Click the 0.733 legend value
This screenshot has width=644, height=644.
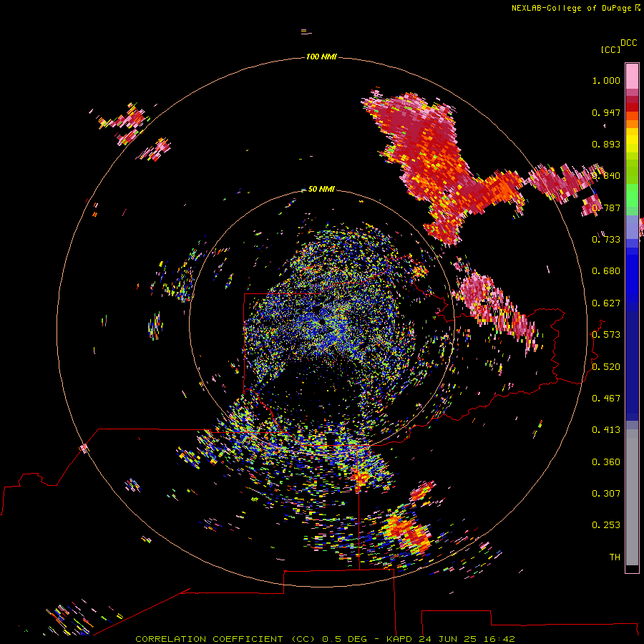pos(606,240)
